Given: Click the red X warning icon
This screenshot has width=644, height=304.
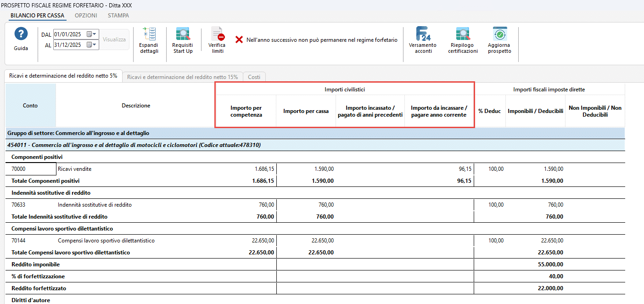Looking at the screenshot, I should point(239,40).
